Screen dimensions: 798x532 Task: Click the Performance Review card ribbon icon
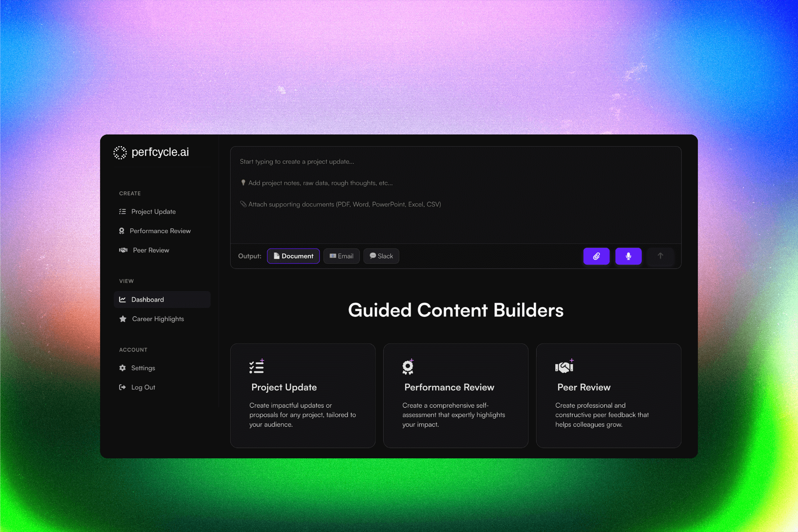coord(408,367)
